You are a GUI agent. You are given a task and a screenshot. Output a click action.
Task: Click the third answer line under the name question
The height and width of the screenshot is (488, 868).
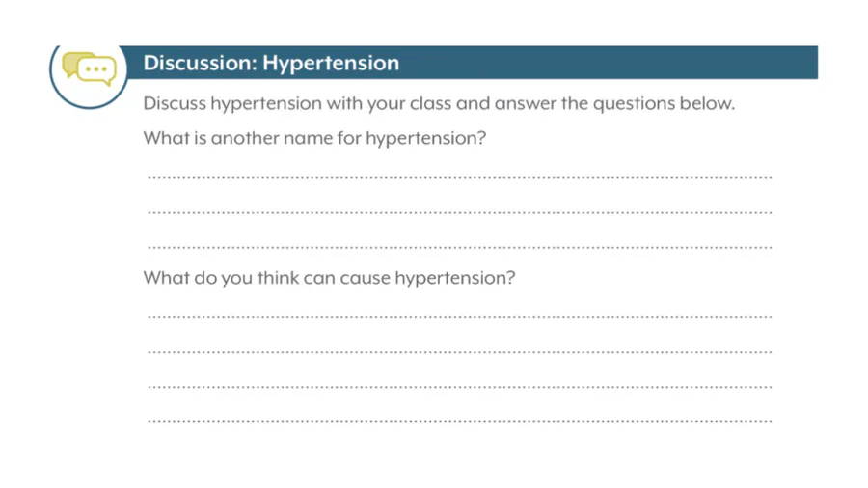click(459, 247)
